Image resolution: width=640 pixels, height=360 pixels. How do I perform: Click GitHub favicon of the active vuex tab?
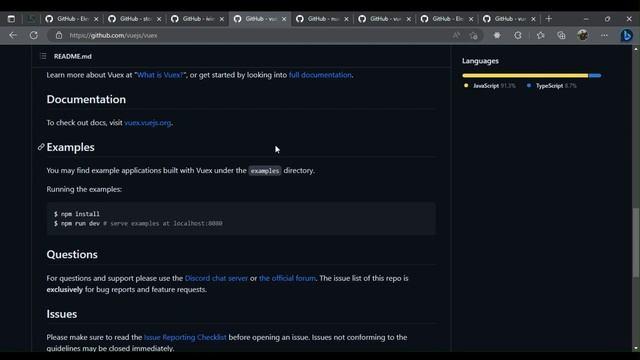238,19
